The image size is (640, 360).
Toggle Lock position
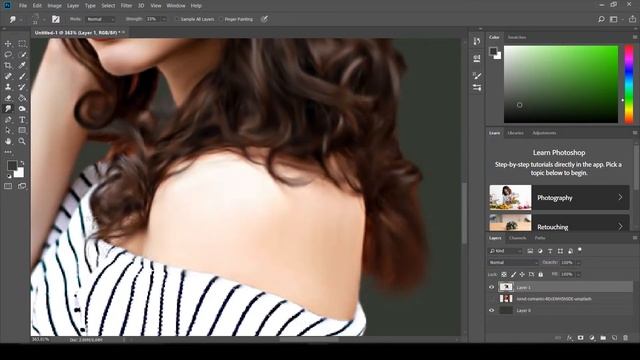coord(522,275)
